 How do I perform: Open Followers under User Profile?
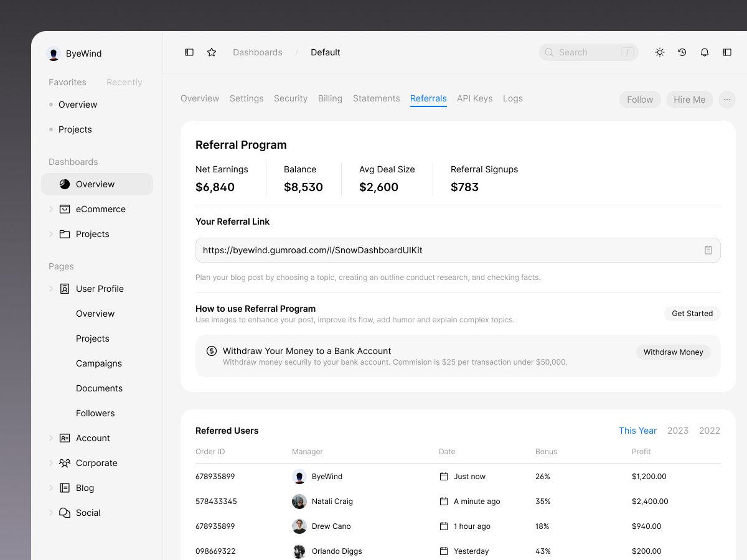[95, 413]
